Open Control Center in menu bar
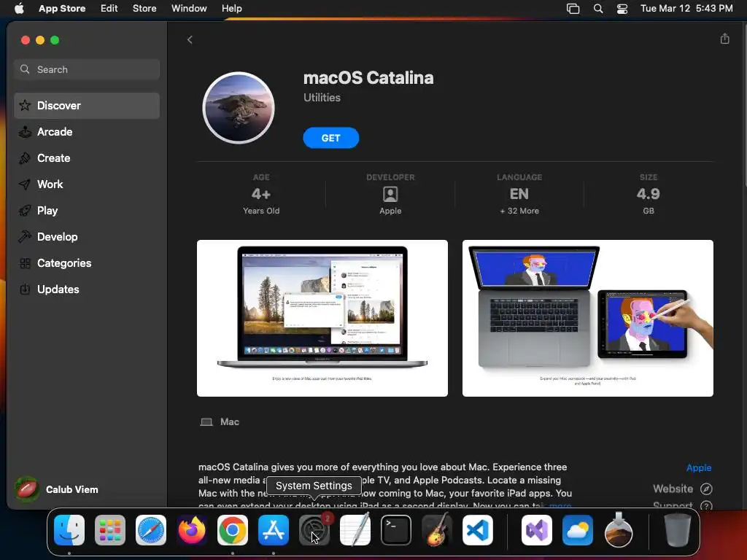The height and width of the screenshot is (560, 747). [622, 8]
